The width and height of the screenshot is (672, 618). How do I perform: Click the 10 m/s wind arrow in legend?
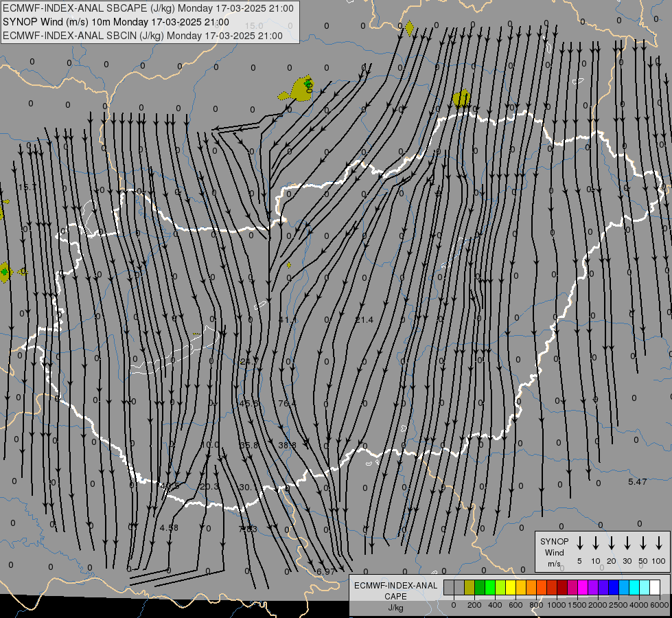click(x=596, y=543)
